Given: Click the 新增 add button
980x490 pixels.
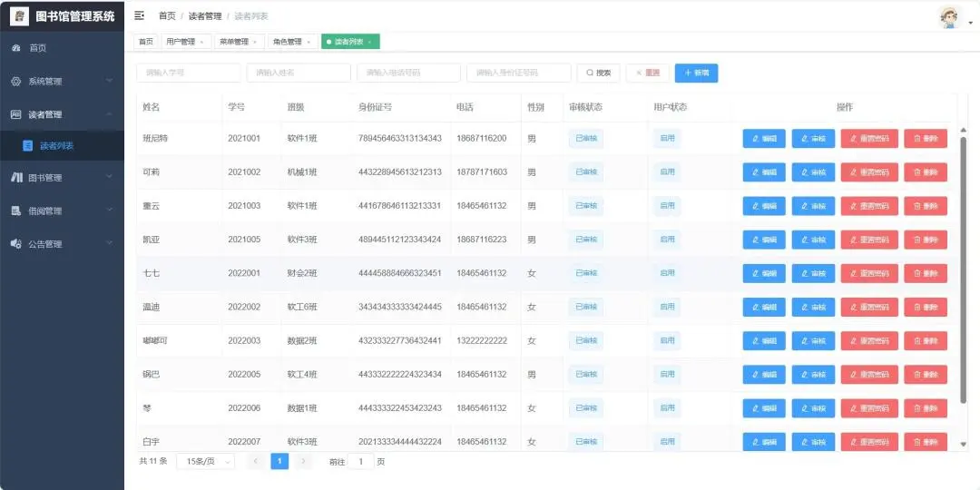Looking at the screenshot, I should [696, 73].
